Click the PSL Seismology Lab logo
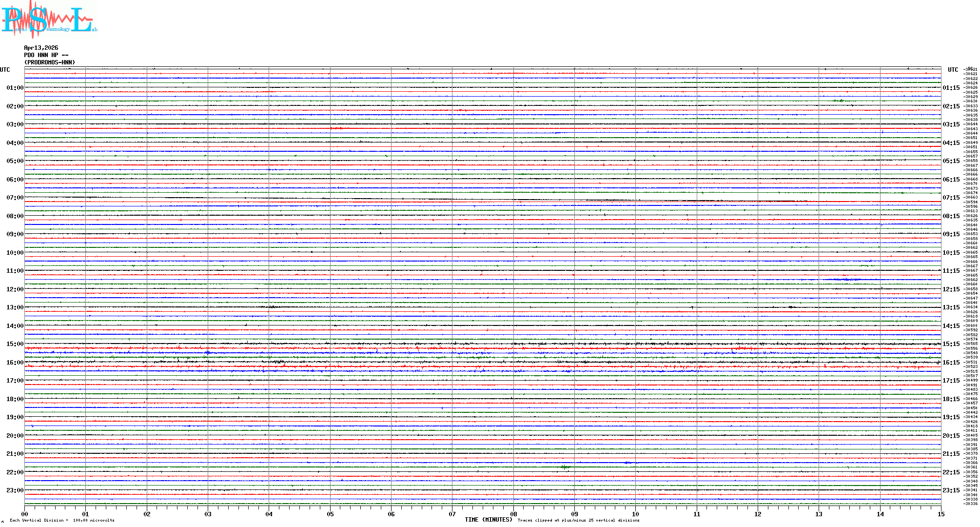This screenshot has width=980, height=527. 49,20
